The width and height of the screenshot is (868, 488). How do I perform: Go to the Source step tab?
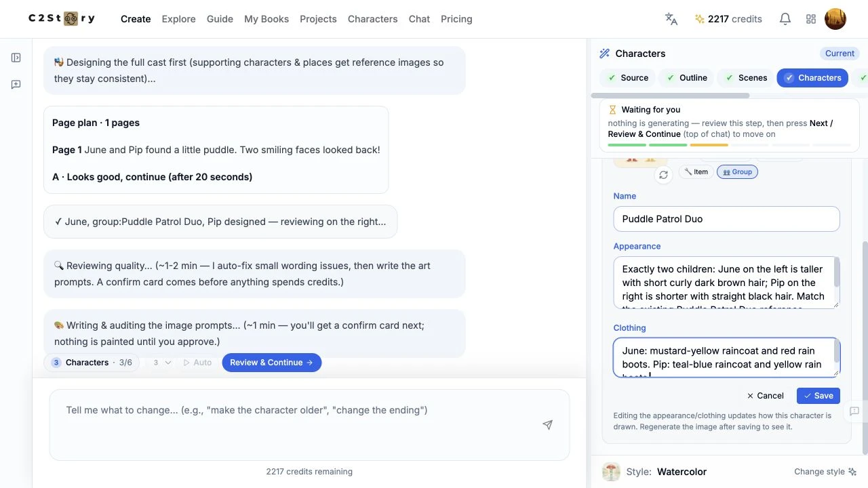(628, 78)
